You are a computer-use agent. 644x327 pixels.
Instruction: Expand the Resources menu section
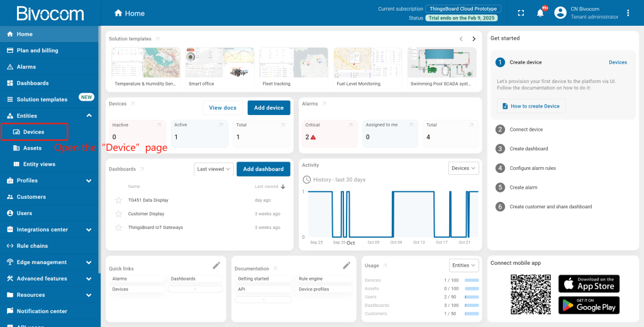pyautogui.click(x=89, y=295)
